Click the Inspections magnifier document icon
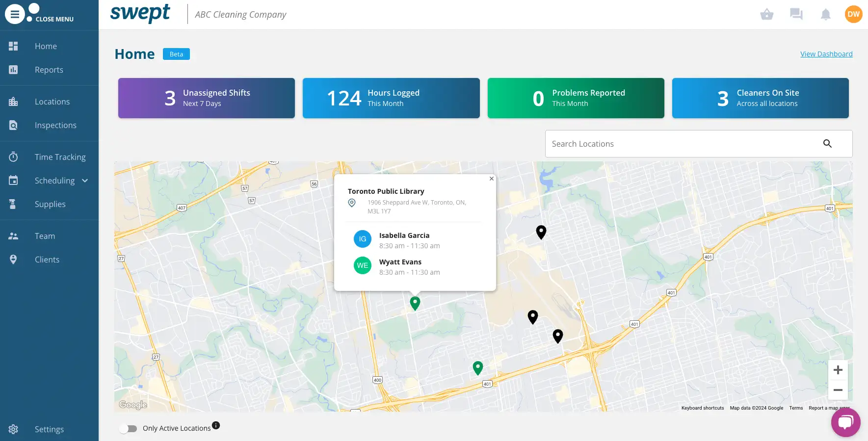The image size is (868, 441). click(13, 125)
